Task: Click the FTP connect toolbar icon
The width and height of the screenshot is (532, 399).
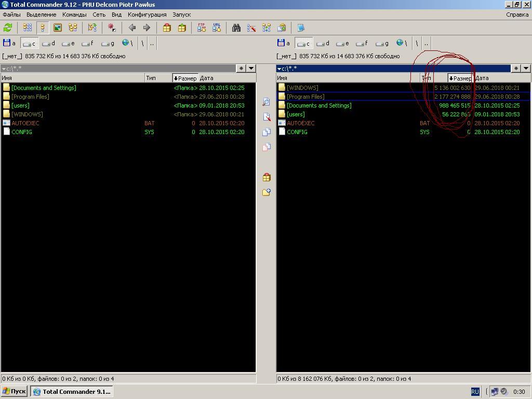Action: (202, 28)
